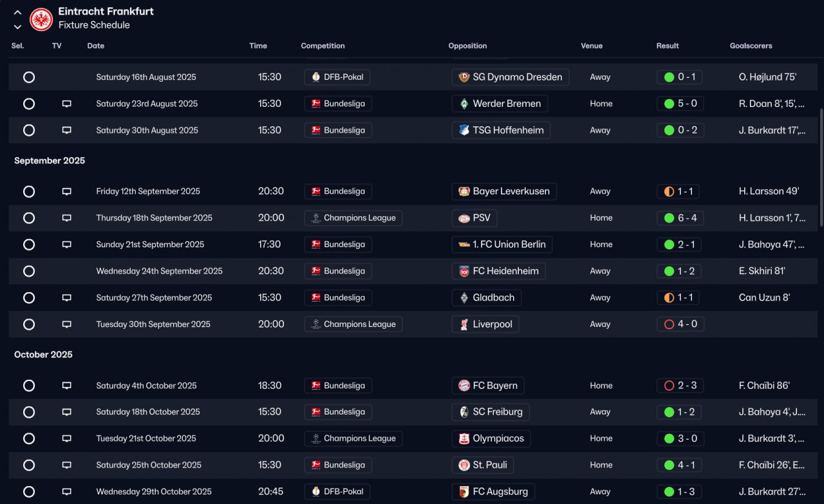The image size is (824, 504).
Task: Click the Competition column header
Action: (323, 46)
